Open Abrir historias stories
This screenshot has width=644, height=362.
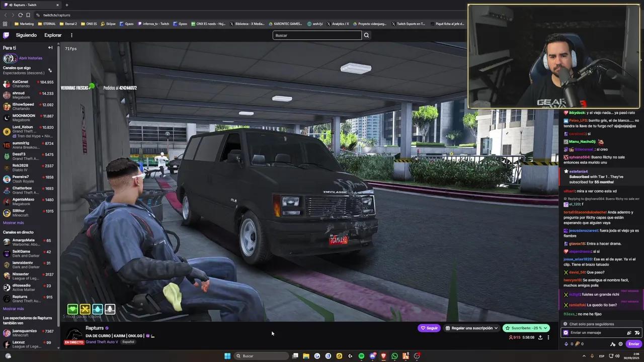30,58
